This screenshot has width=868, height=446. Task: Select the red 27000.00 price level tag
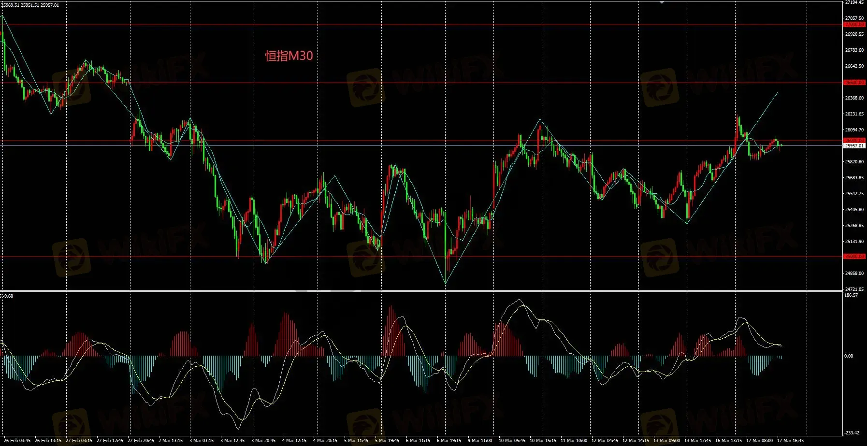pyautogui.click(x=854, y=25)
